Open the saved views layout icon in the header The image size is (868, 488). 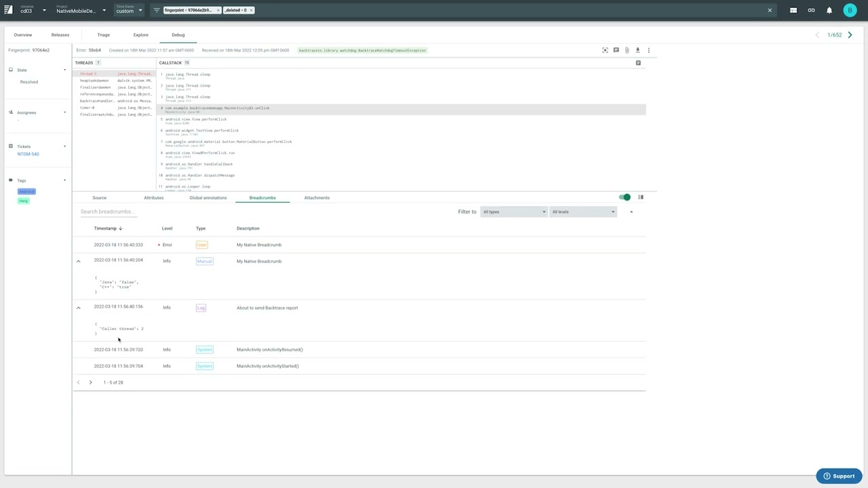click(793, 10)
